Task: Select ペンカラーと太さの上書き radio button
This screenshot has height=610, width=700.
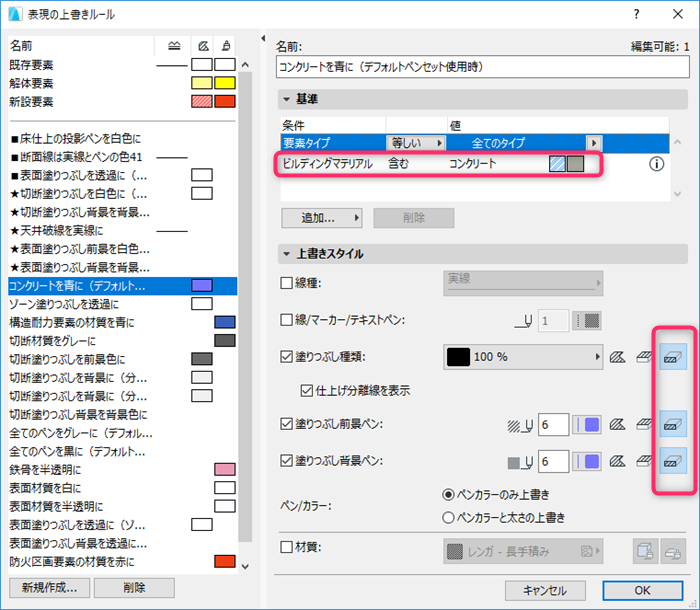Action: [x=448, y=518]
